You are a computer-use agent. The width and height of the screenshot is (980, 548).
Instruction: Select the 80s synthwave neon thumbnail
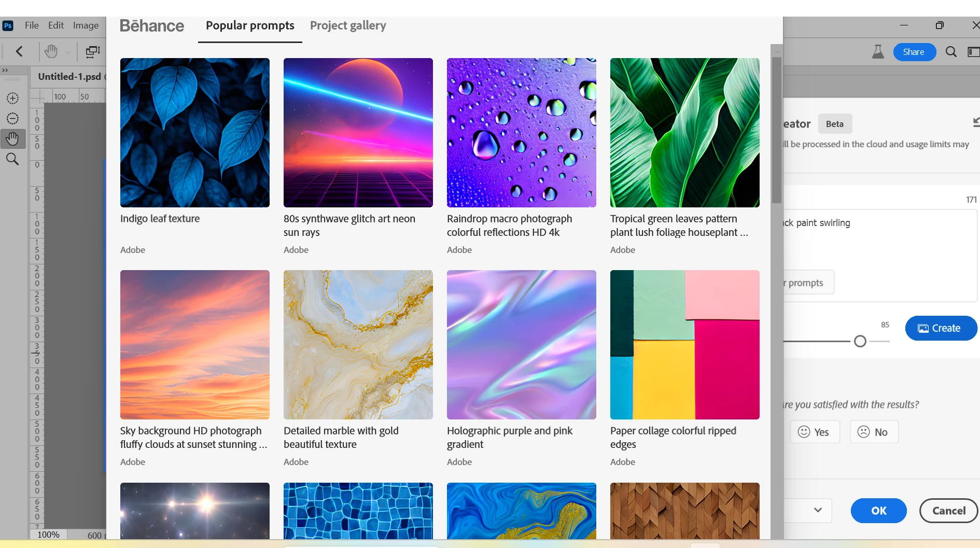click(x=358, y=133)
